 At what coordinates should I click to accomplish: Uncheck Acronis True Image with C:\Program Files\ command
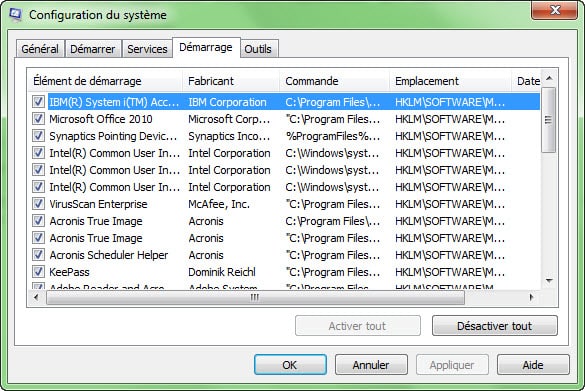coord(38,221)
